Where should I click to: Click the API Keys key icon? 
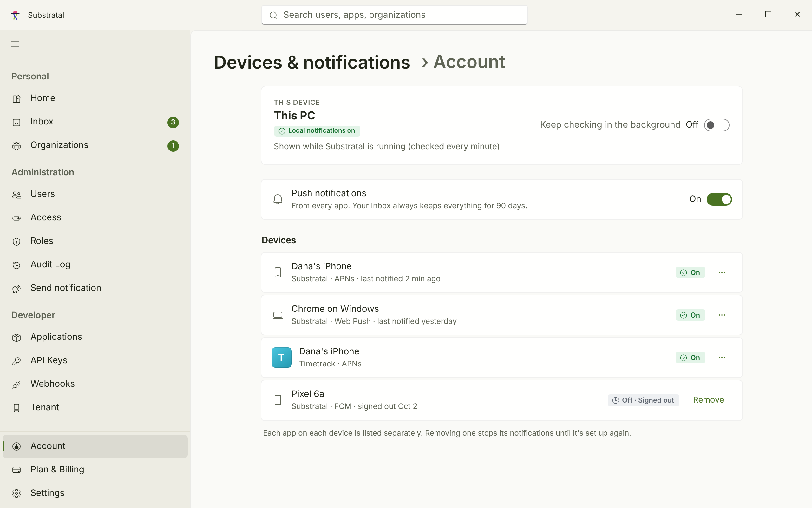[x=16, y=361]
